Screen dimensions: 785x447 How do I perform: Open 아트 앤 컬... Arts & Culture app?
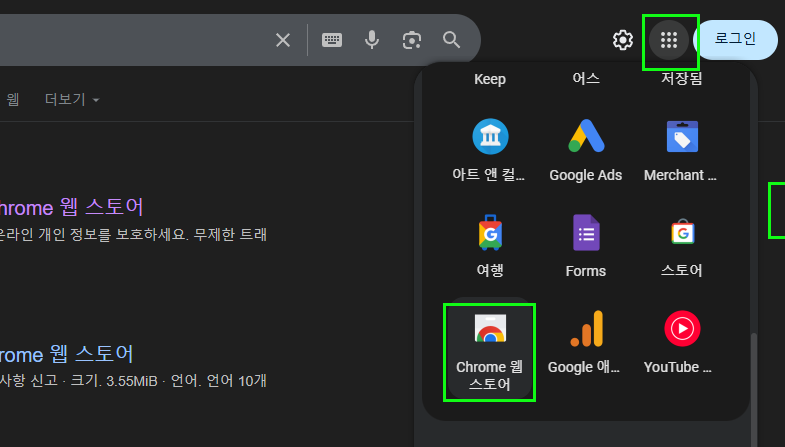(x=490, y=150)
